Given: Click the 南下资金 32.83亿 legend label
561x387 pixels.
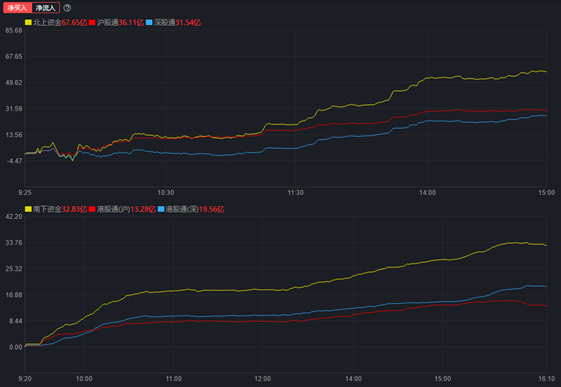Looking at the screenshot, I should coord(60,209).
